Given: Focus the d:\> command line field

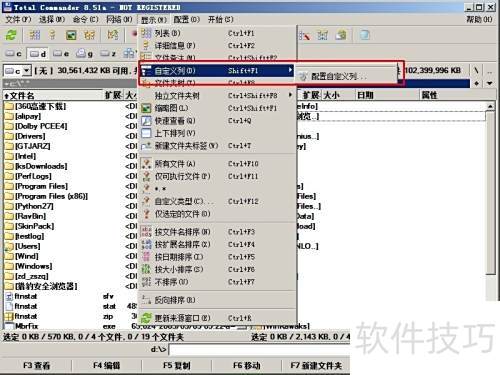Looking at the screenshot, I should pos(260,350).
